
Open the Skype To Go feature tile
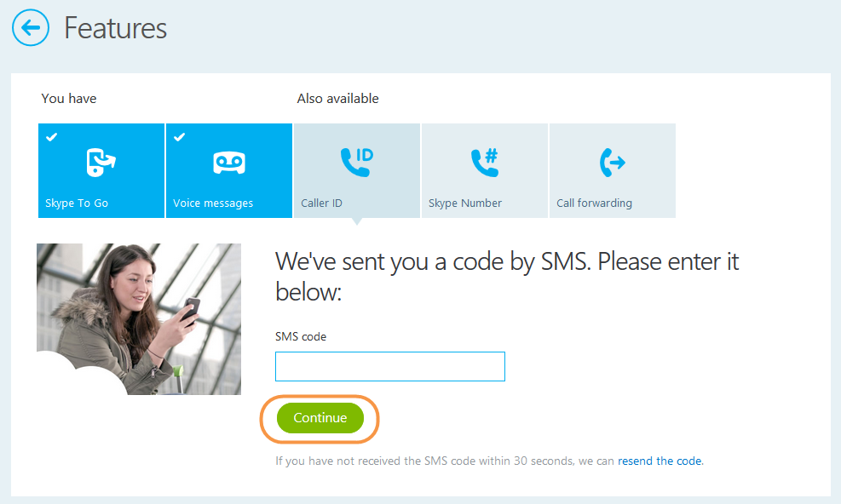click(x=101, y=170)
